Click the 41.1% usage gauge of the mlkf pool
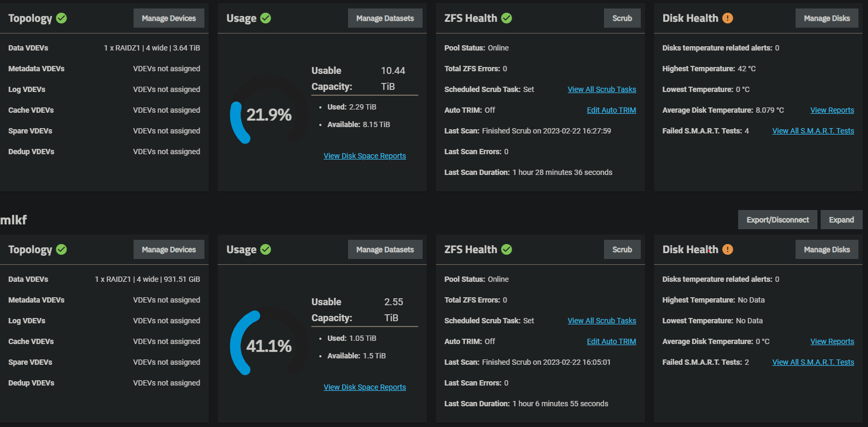This screenshot has width=868, height=427. click(x=268, y=346)
